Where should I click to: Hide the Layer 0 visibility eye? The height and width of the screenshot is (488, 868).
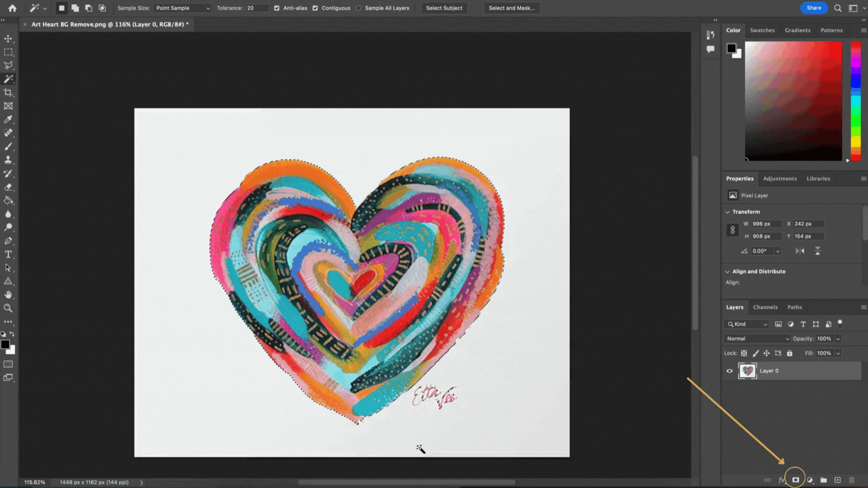pos(729,371)
